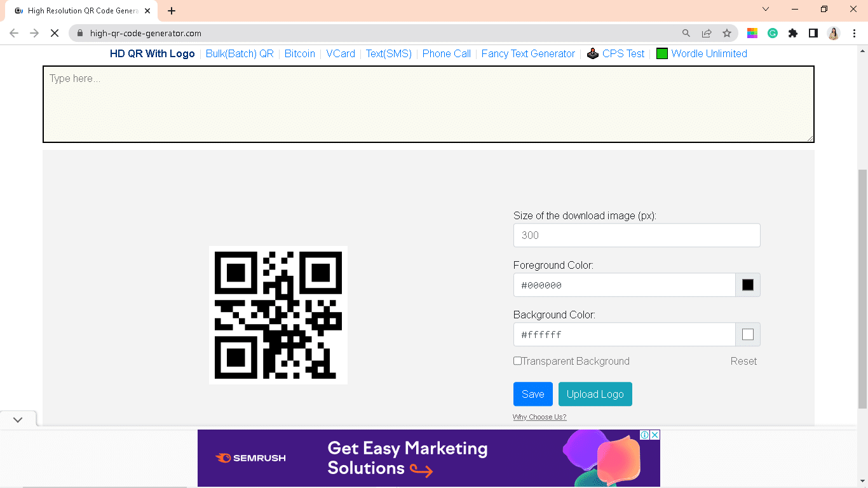Collapse the bottom ad with chevron

[x=18, y=419]
